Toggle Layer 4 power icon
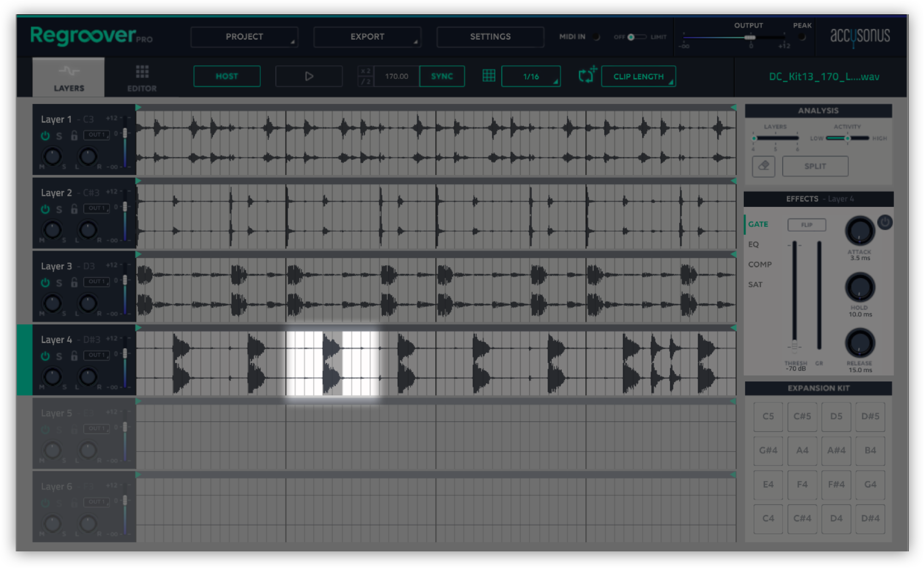Image resolution: width=924 pixels, height=568 pixels. pos(45,356)
